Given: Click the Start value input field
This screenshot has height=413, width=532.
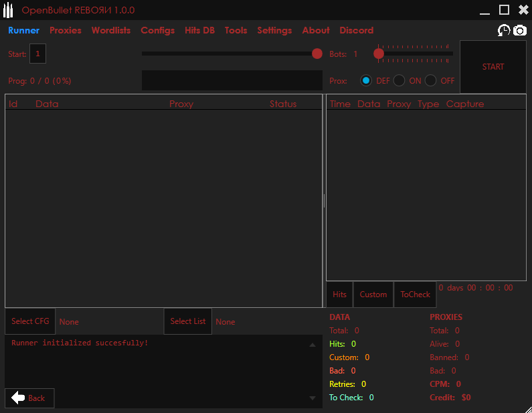Looking at the screenshot, I should (37, 54).
